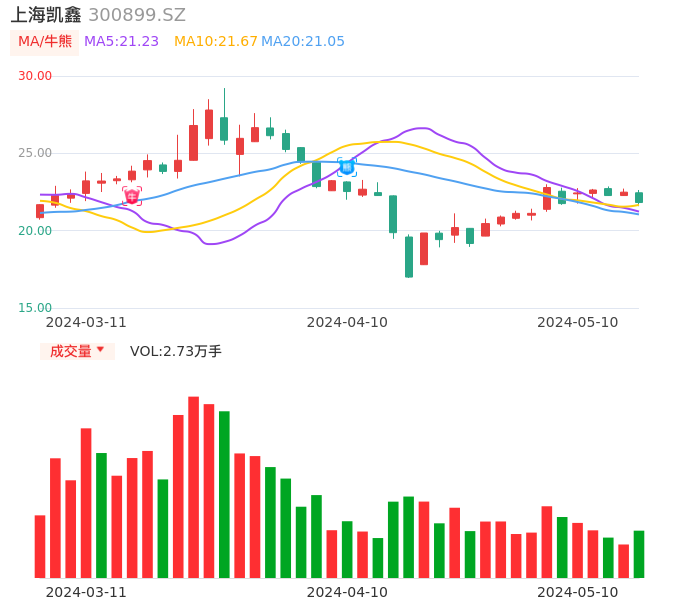This screenshot has width=686, height=606.
Task: Click the VOL:2.73万手 volume label
Action: tap(176, 351)
